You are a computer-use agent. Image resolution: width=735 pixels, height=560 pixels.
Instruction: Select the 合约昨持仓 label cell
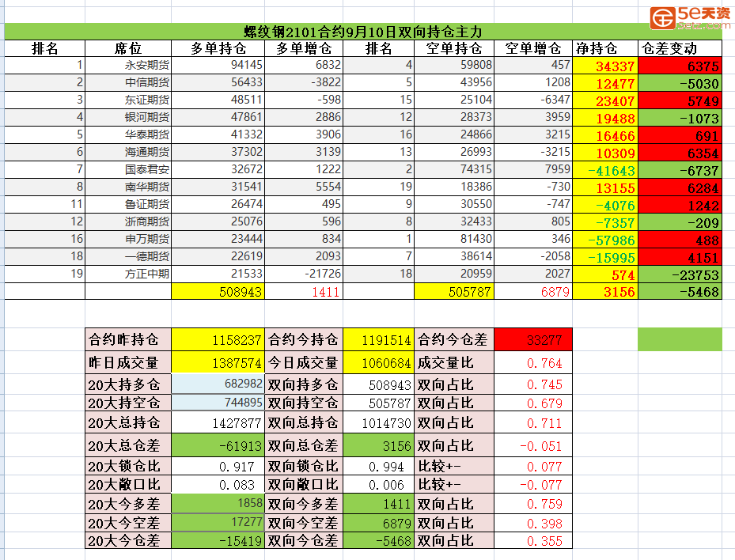pyautogui.click(x=128, y=339)
